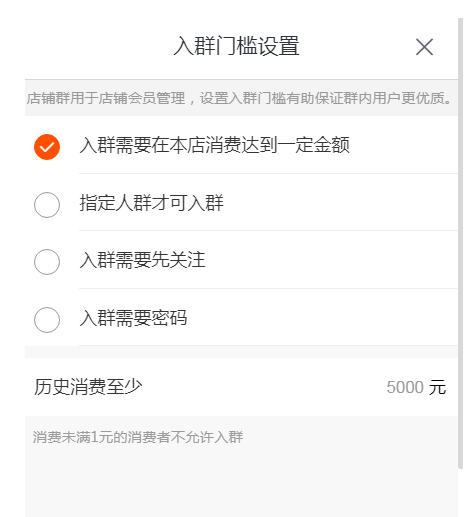Click the 元 currency unit label
476x517 pixels.
437,387
